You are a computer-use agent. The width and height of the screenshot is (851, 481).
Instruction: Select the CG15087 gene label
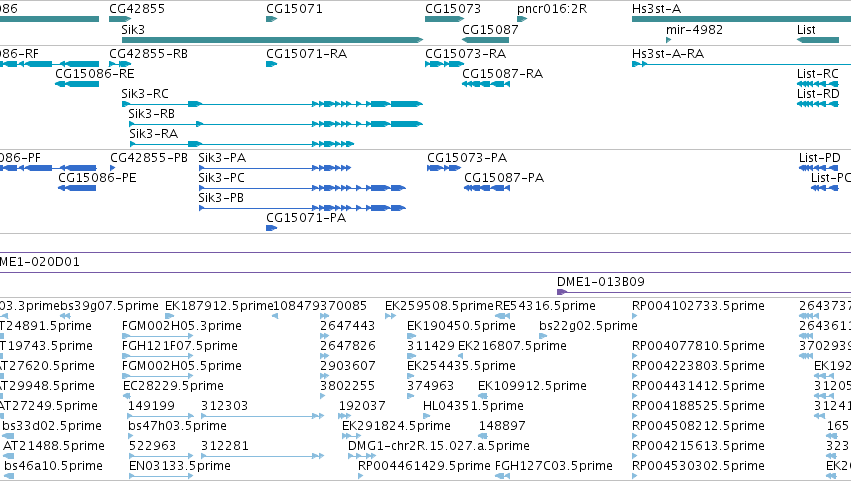click(490, 29)
